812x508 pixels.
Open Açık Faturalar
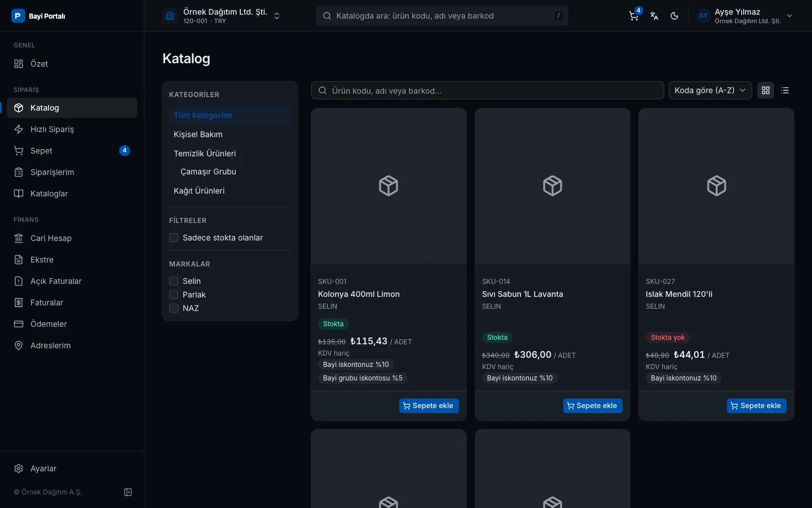tap(72, 281)
